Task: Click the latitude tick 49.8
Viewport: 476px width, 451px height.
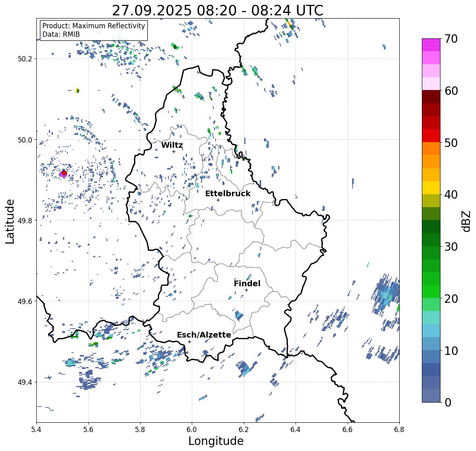Action: coord(25,220)
